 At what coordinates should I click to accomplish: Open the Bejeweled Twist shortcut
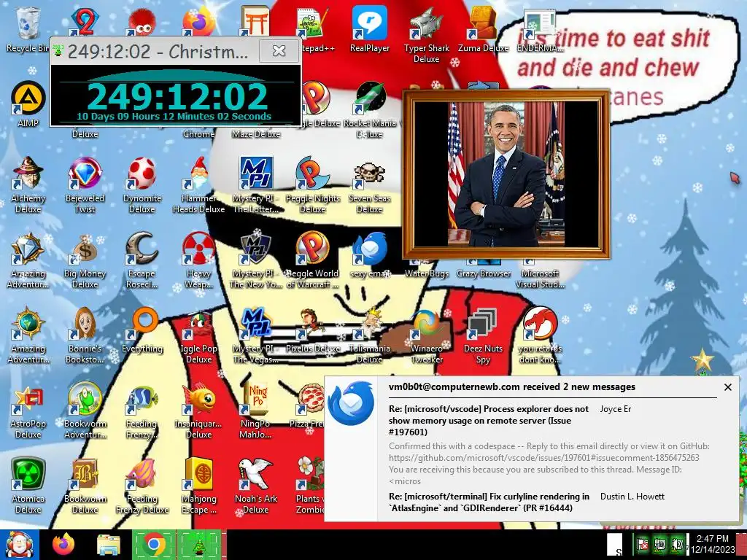pos(85,184)
